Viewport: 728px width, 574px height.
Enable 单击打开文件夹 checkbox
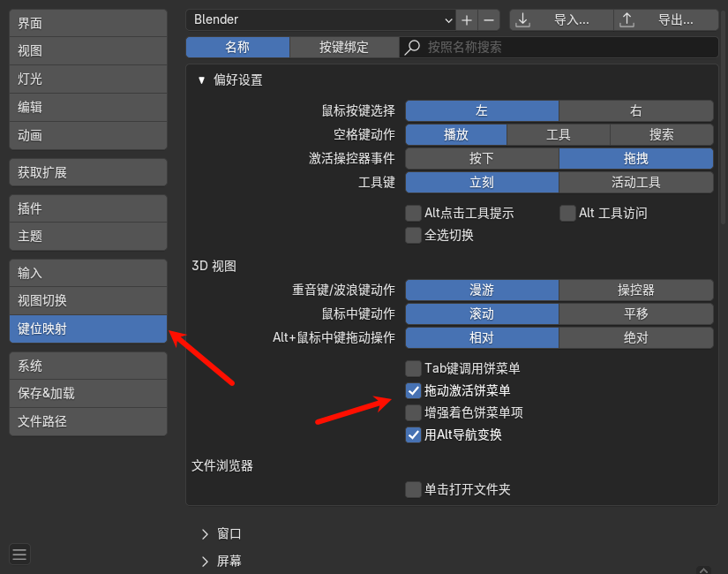[413, 489]
